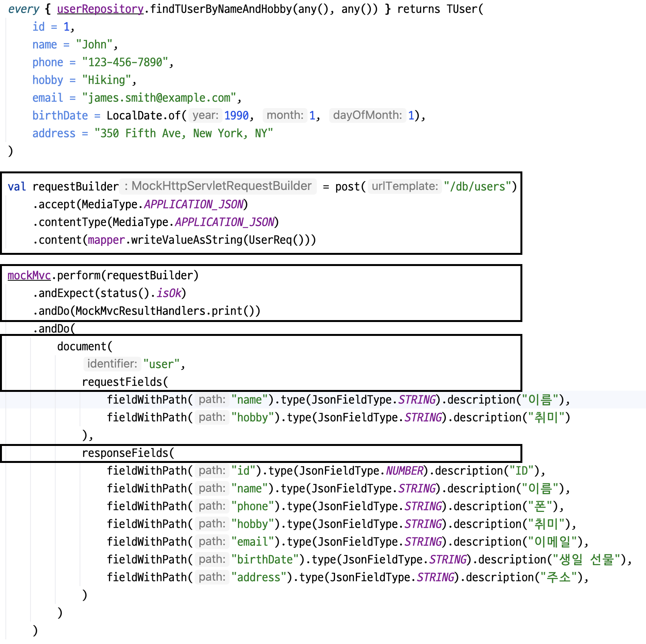Screen dimensions: 646x644
Task: Click the APPLICATION_JSON constant in accept call
Action: tap(194, 204)
